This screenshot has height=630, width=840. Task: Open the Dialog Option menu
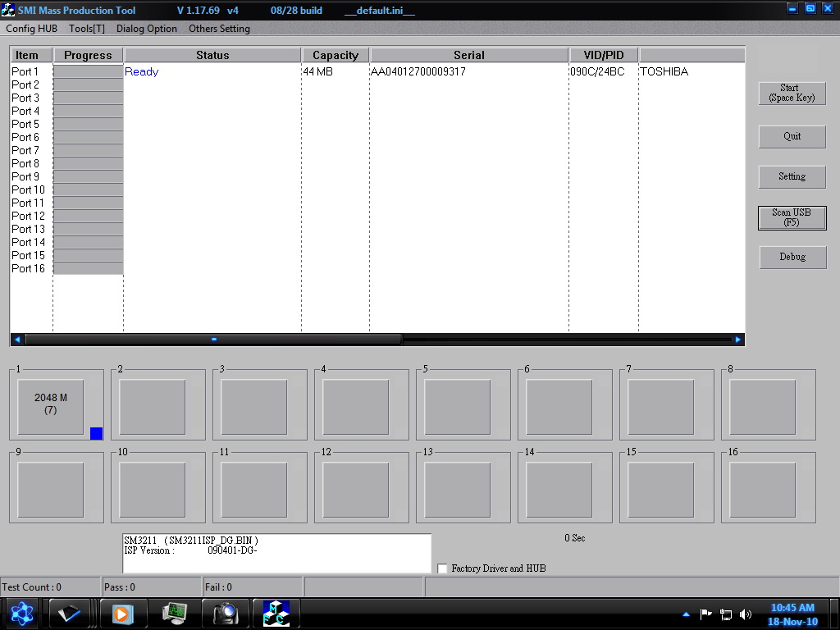point(146,29)
